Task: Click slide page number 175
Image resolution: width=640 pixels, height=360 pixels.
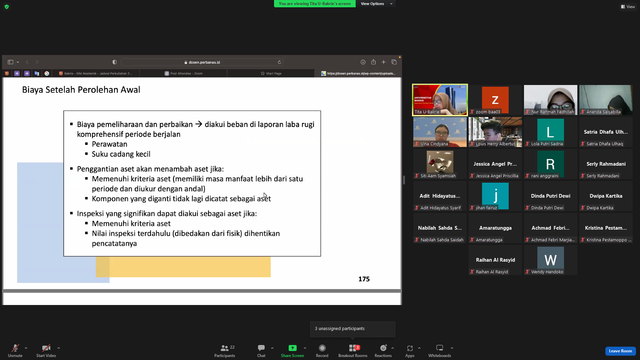Action: [364, 279]
